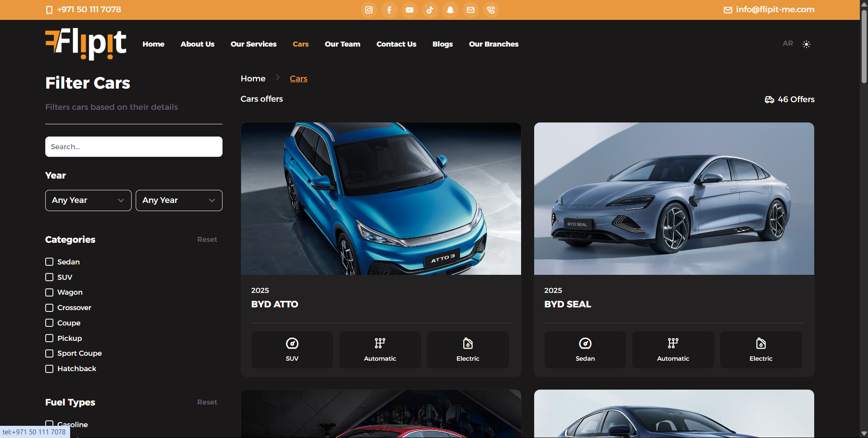Select Cars in navigation bar
Image resolution: width=868 pixels, height=438 pixels.
click(300, 44)
